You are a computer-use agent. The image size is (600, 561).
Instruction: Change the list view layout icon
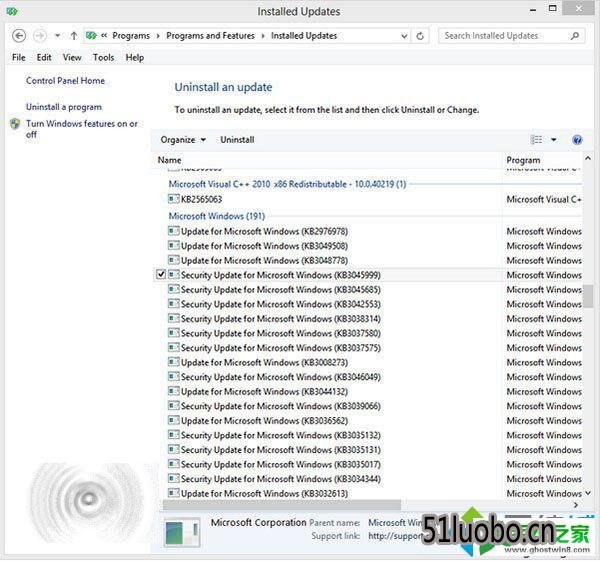pyautogui.click(x=536, y=140)
